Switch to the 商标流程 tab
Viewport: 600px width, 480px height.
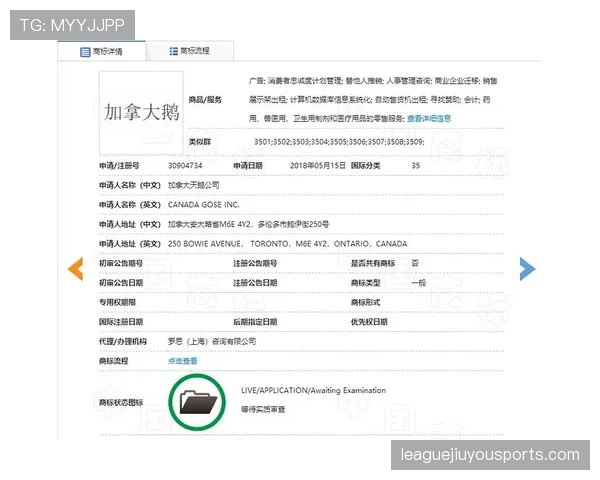(190, 51)
